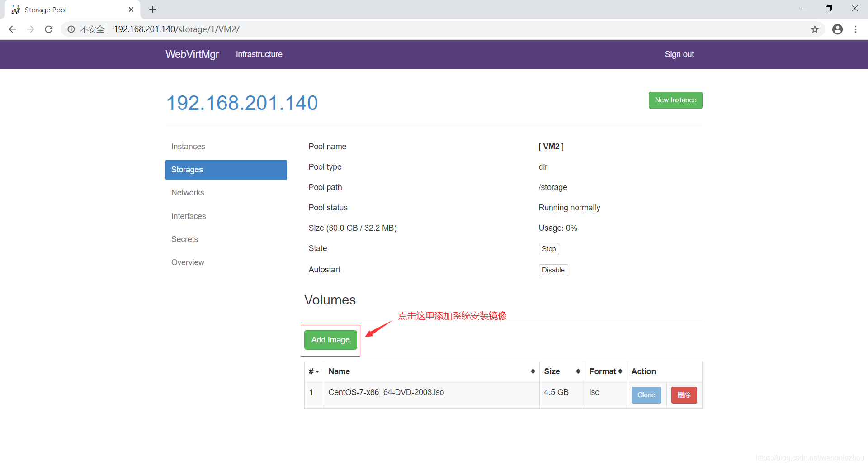Click the VM2 pool name value

click(551, 147)
